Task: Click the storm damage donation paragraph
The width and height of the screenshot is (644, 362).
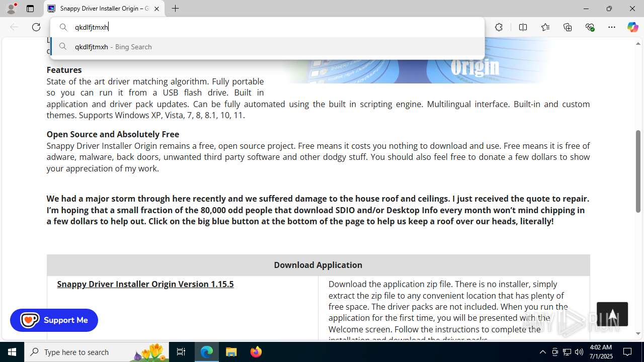Action: (x=318, y=210)
